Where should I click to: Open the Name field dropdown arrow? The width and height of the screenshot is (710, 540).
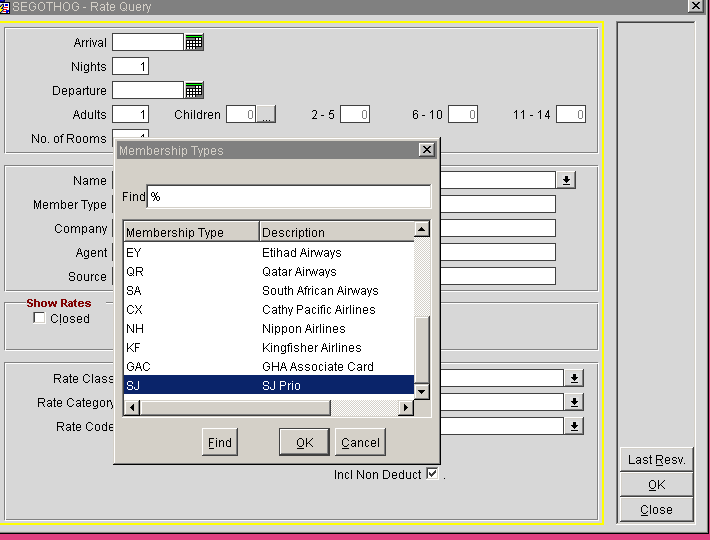click(x=566, y=180)
